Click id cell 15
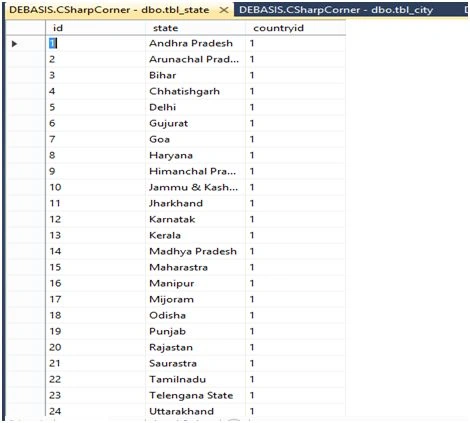The height and width of the screenshot is (423, 470). (95, 267)
